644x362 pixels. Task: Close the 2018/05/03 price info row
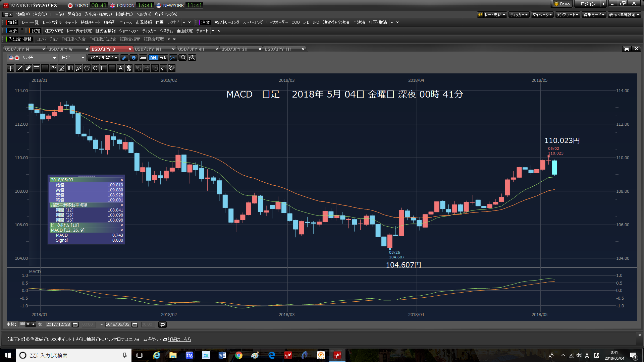pos(122,180)
